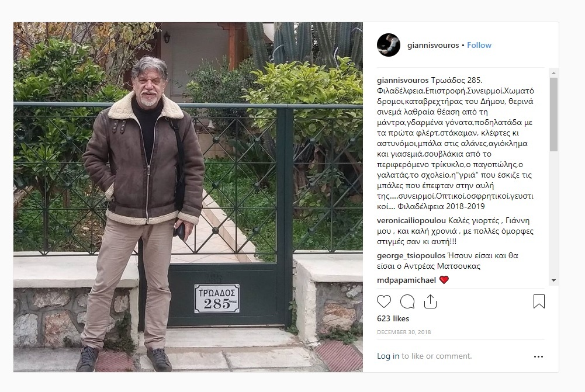Like the post with the heart icon

click(384, 301)
